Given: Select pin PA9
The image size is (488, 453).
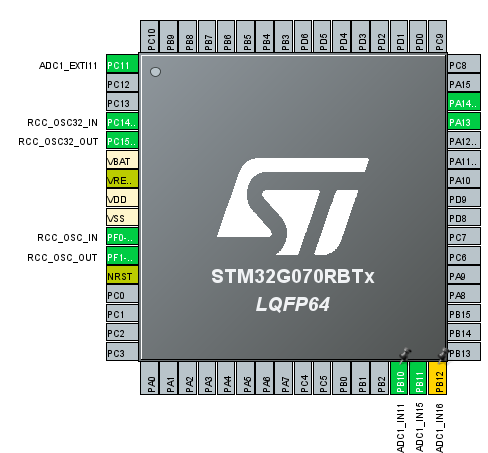Looking at the screenshot, I should 464,276.
